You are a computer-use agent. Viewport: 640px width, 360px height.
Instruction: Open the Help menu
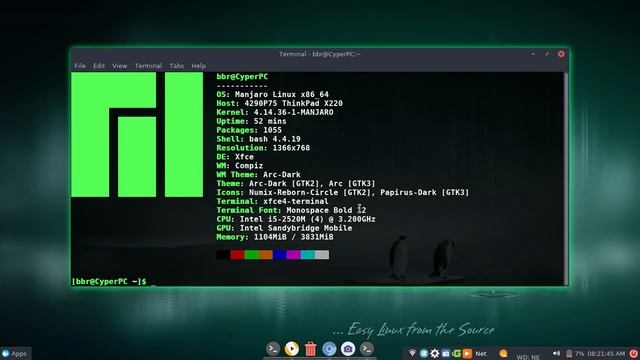(x=198, y=66)
